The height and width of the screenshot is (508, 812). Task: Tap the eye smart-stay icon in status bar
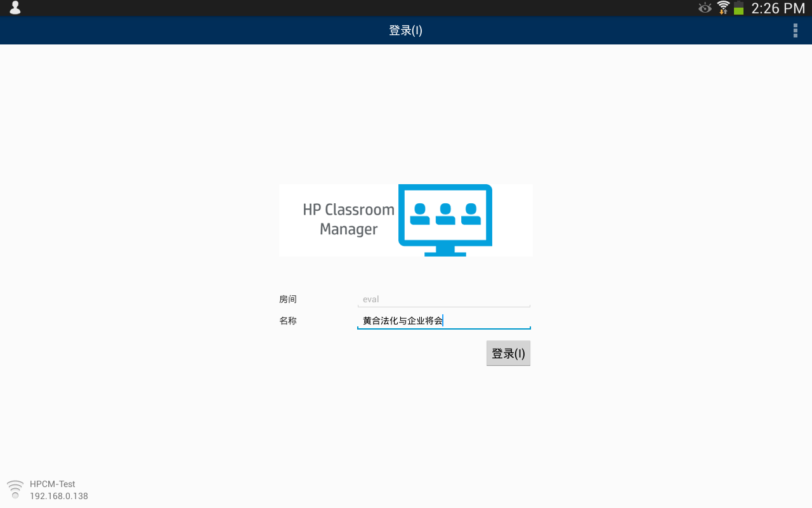[x=705, y=8]
